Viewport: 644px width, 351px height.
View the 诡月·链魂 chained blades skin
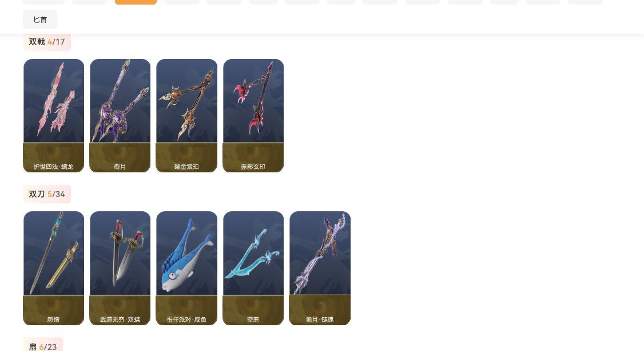point(320,268)
